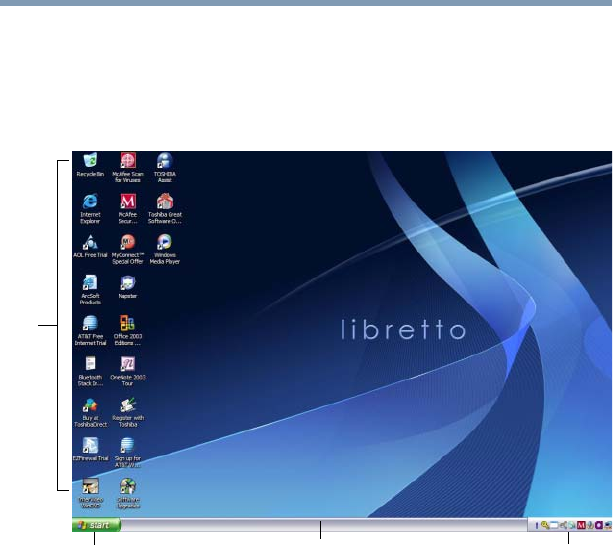Click the Windows Start button
Viewport: 613px width, 545px height.
coord(96,525)
